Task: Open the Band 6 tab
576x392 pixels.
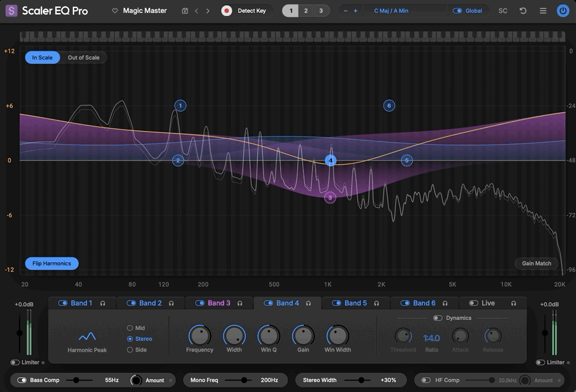Action: pyautogui.click(x=424, y=303)
